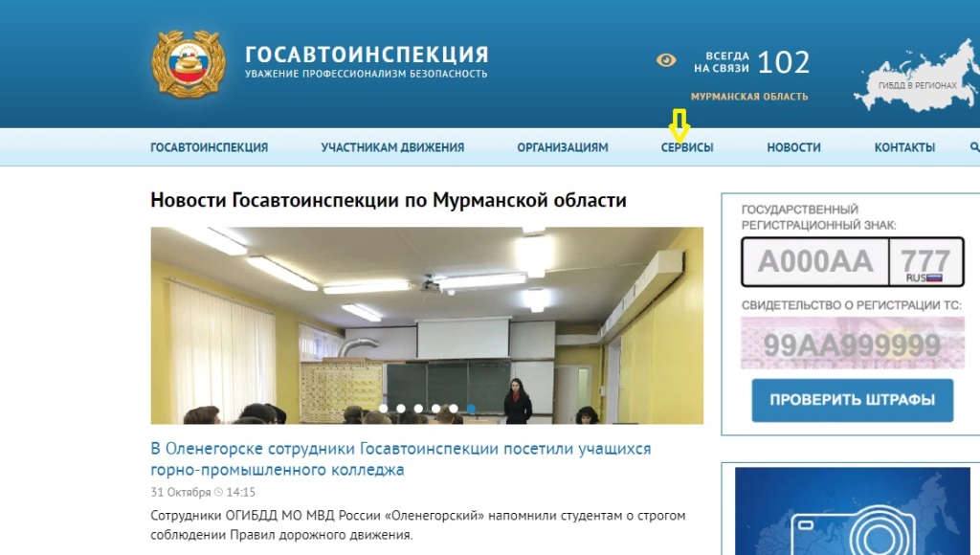Expand the Организациям menu

click(562, 147)
